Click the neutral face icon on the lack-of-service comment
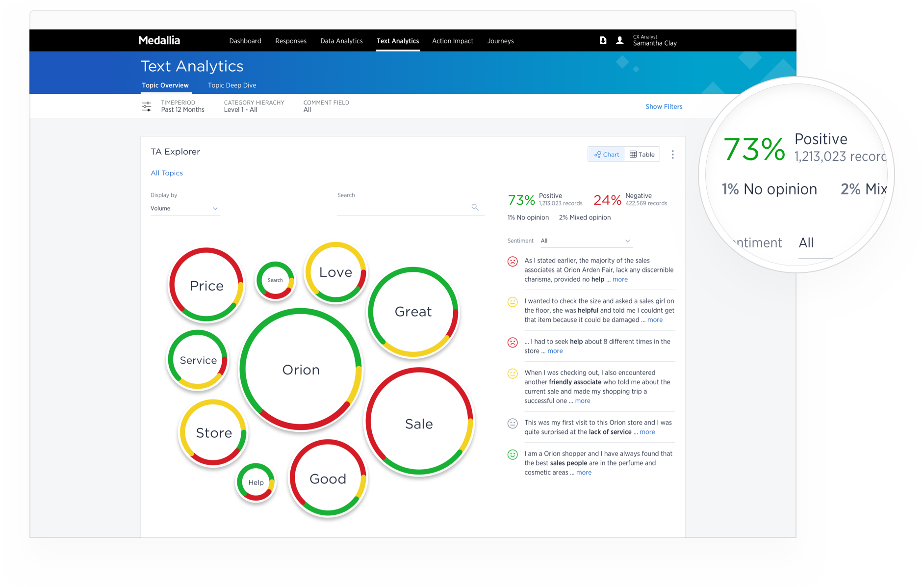The width and height of the screenshot is (924, 587). (x=513, y=423)
